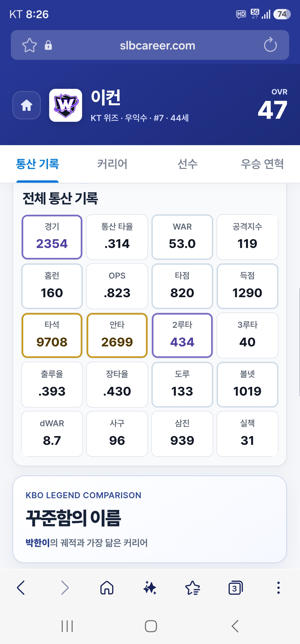Tap the 안타 2699 stat card
Screen dimensions: 300x644
[117, 335]
